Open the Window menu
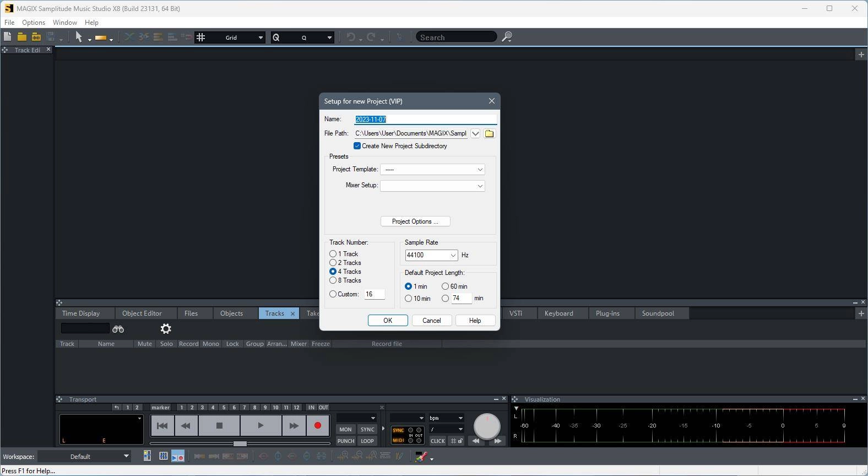Screen dimensions: 868x476 [64, 23]
